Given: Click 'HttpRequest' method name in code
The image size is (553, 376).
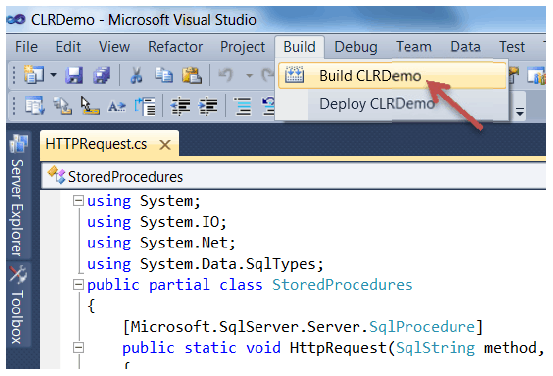Looking at the screenshot, I should tap(338, 348).
